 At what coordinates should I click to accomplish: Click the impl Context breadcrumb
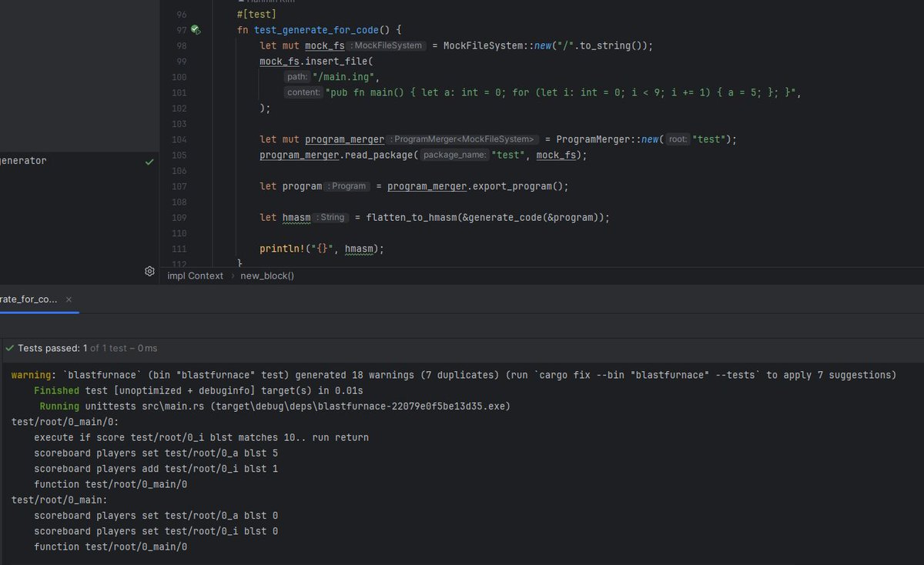(x=196, y=276)
